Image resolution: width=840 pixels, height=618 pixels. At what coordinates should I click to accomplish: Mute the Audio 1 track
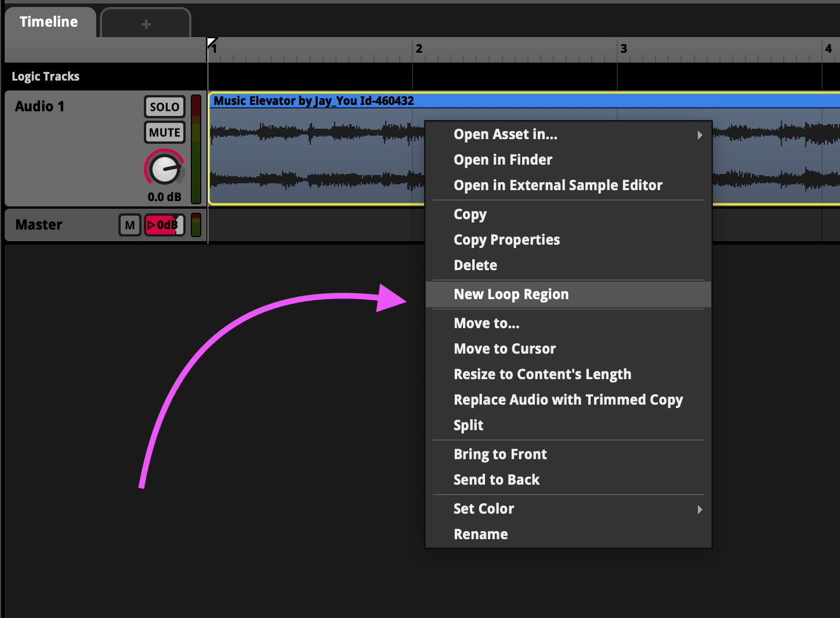tap(164, 133)
